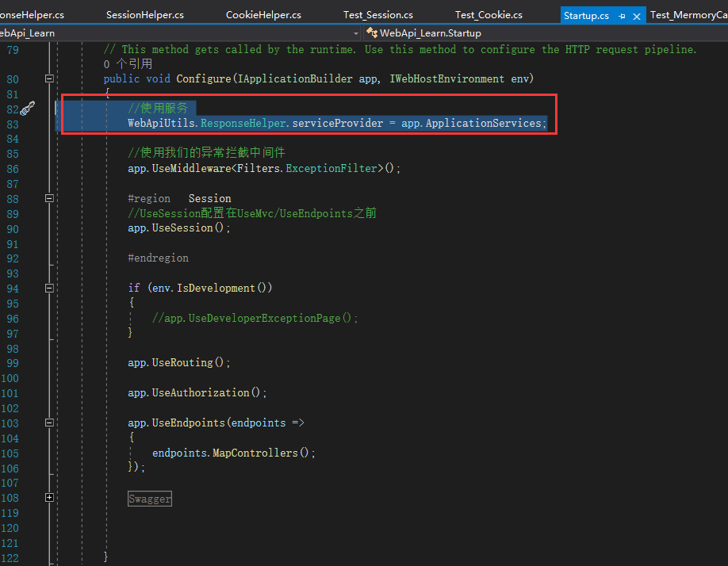Open the Test_Session.cs tab
The height and width of the screenshot is (566, 728).
coord(378,13)
